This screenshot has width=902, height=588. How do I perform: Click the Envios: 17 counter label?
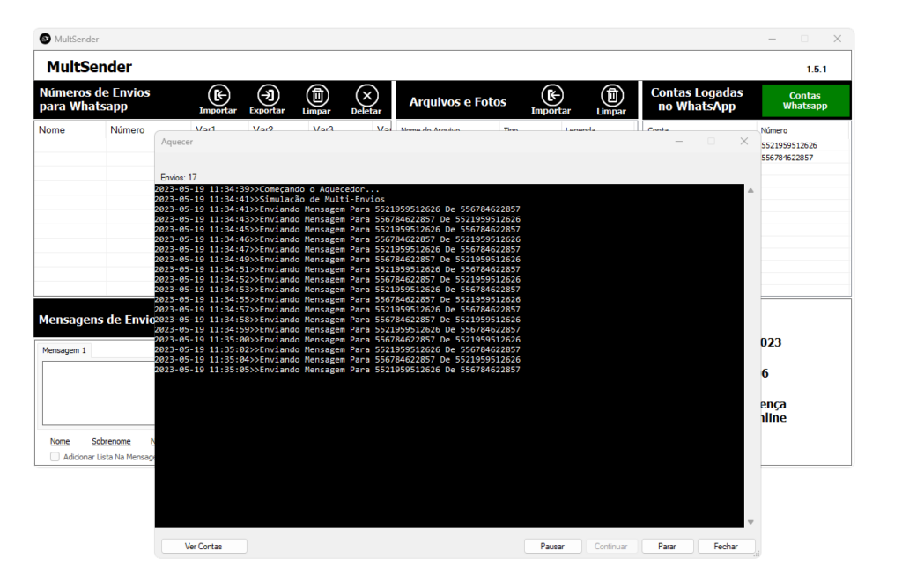pyautogui.click(x=178, y=178)
